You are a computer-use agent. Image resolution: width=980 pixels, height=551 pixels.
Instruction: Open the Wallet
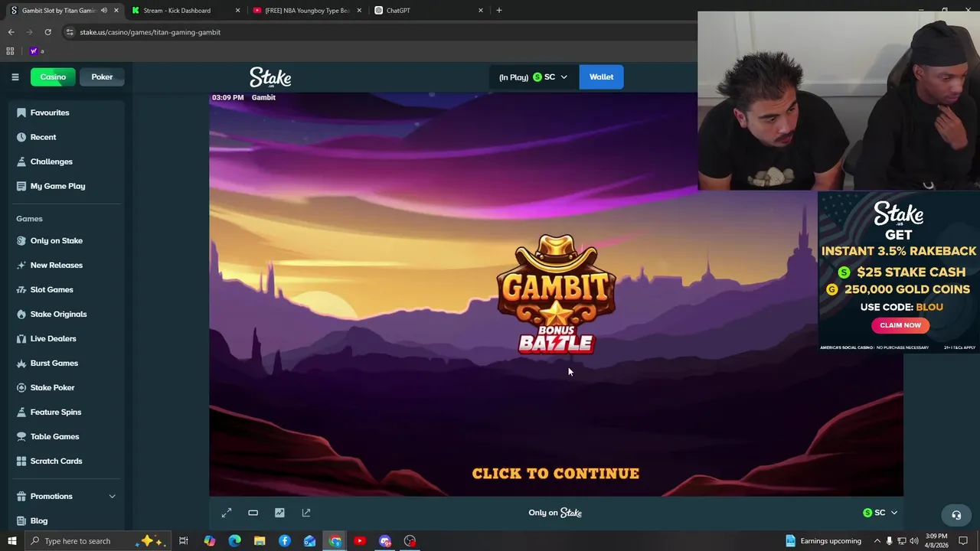coord(601,77)
